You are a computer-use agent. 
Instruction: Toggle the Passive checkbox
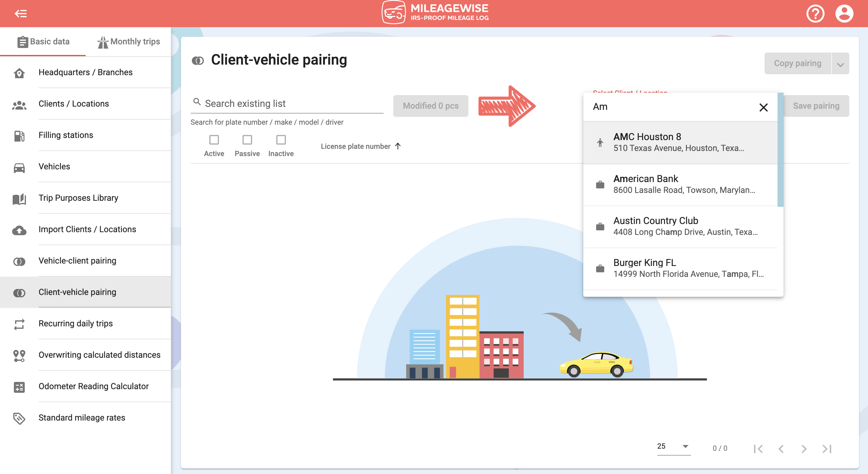click(247, 139)
